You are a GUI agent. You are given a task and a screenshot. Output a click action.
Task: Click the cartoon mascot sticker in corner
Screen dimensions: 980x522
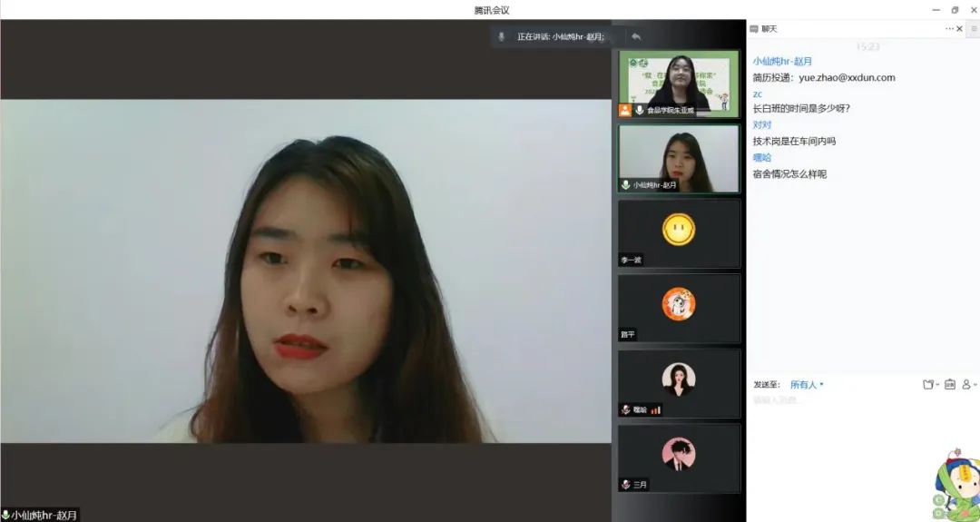[956, 486]
